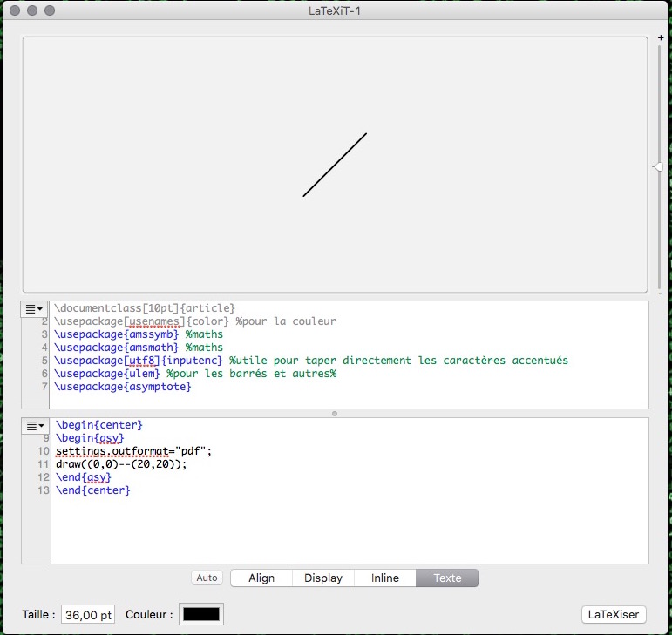Zoom the LaTeXiT-1 window with the third title button

(50, 11)
